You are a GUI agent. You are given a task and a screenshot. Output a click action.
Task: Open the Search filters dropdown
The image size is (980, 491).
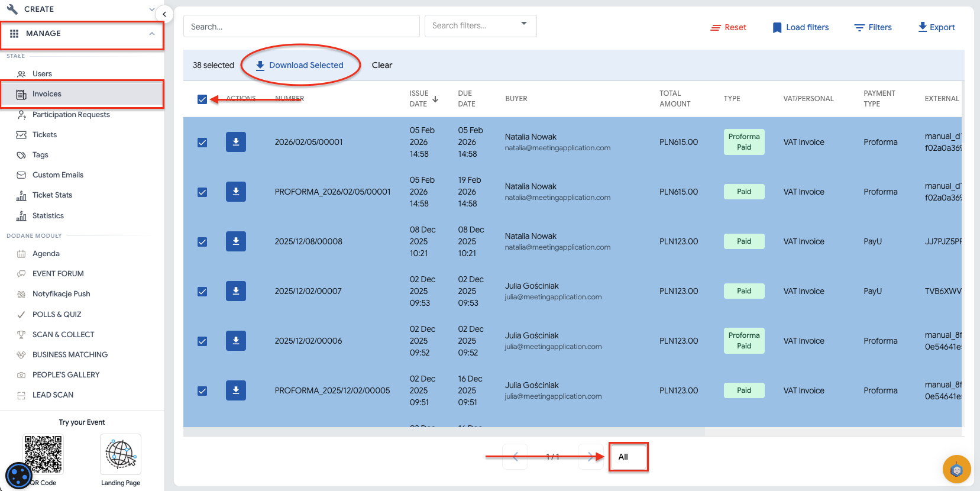click(480, 26)
